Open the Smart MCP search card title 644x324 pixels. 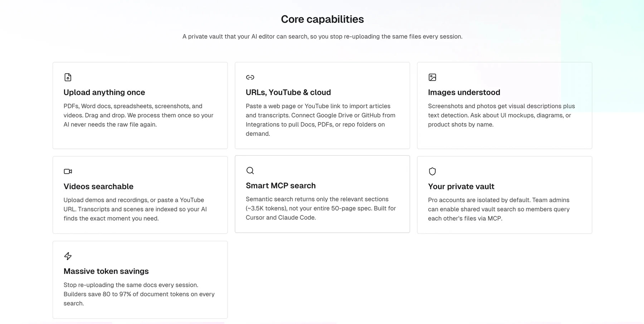pos(280,186)
